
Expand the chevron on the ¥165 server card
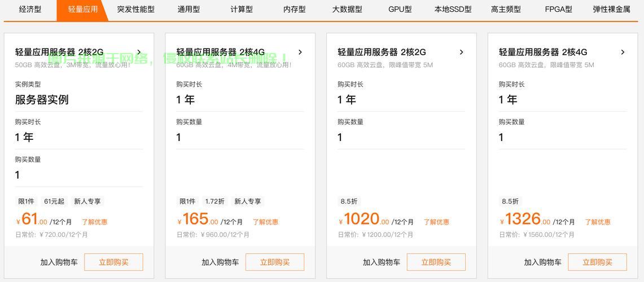point(300,52)
